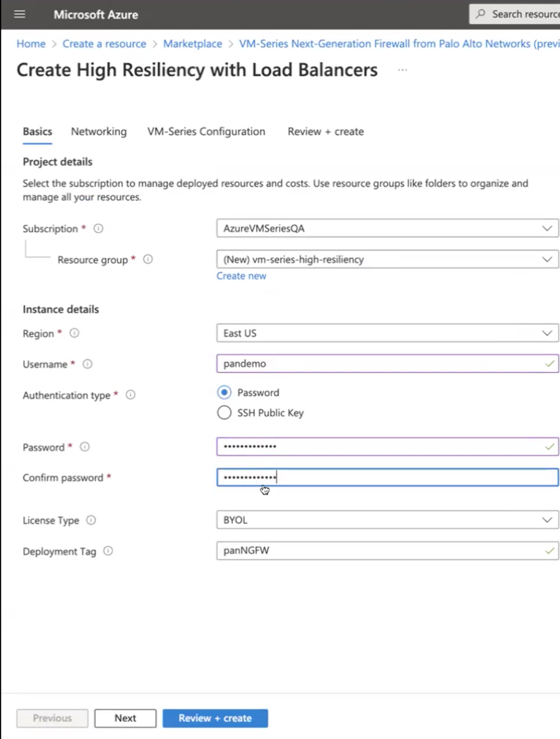Screen dimensions: 560x739
Task: Expand the Region dropdown showing East US
Action: coord(387,333)
